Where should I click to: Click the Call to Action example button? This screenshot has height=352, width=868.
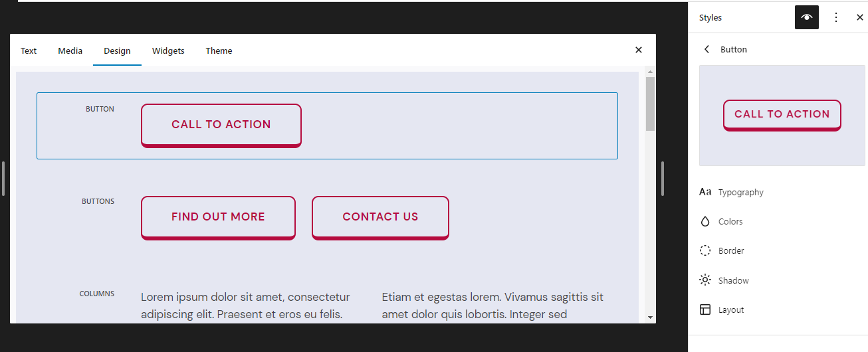click(221, 125)
